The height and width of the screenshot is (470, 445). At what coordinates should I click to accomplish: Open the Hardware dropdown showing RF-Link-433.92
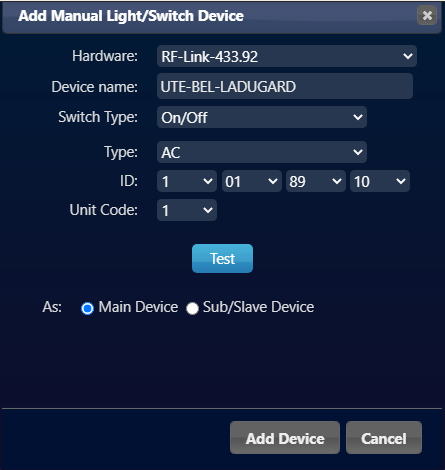point(287,56)
